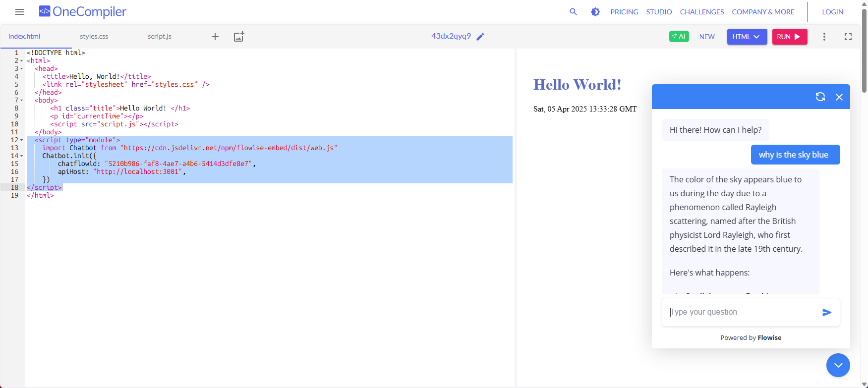Collapse chat with round chevron button
This screenshot has height=388, width=868.
(x=838, y=365)
